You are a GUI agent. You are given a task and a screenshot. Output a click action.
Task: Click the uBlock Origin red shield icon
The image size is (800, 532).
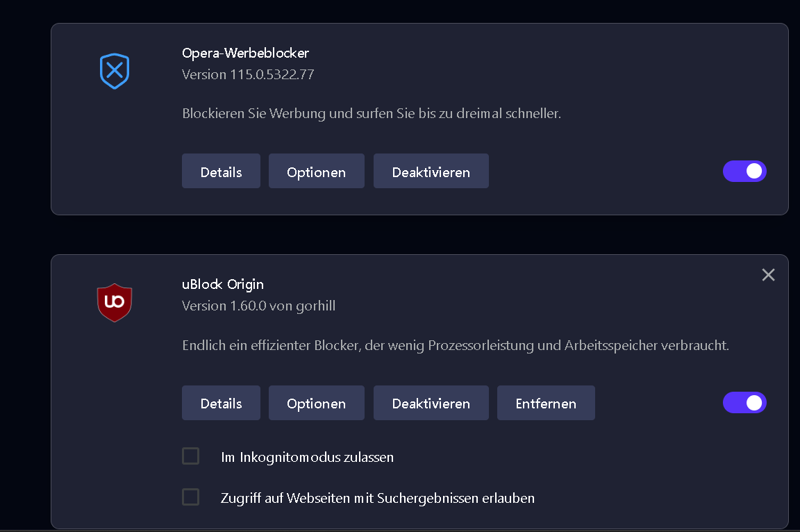[x=115, y=302]
